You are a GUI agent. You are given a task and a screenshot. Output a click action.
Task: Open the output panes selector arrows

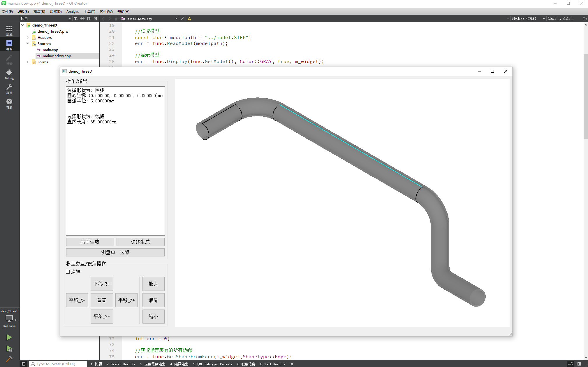point(292,364)
